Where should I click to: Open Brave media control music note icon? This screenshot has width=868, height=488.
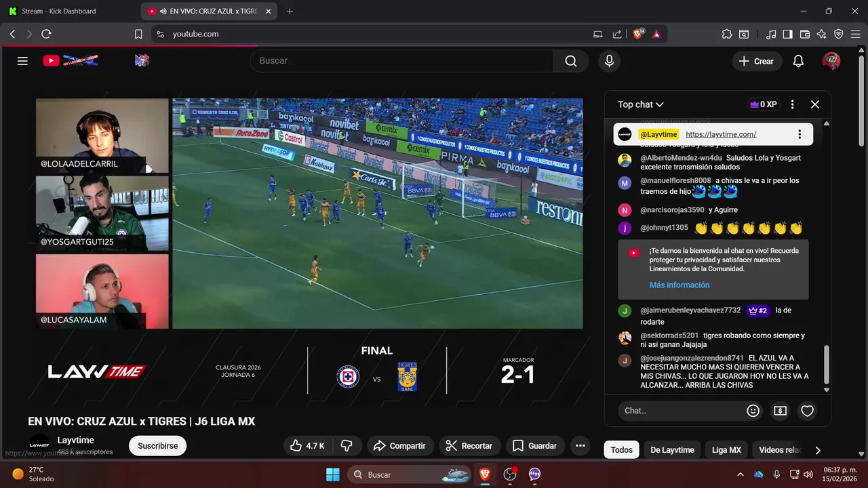[x=771, y=34]
